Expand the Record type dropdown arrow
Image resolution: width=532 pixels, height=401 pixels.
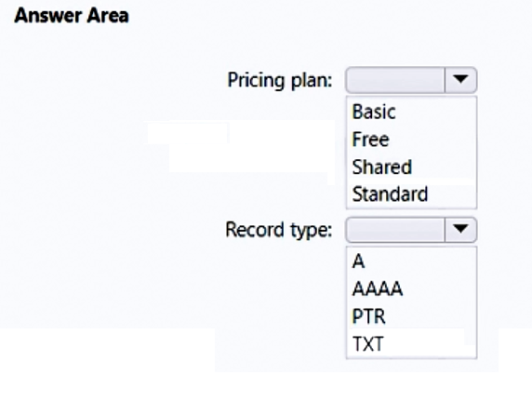[x=460, y=230]
